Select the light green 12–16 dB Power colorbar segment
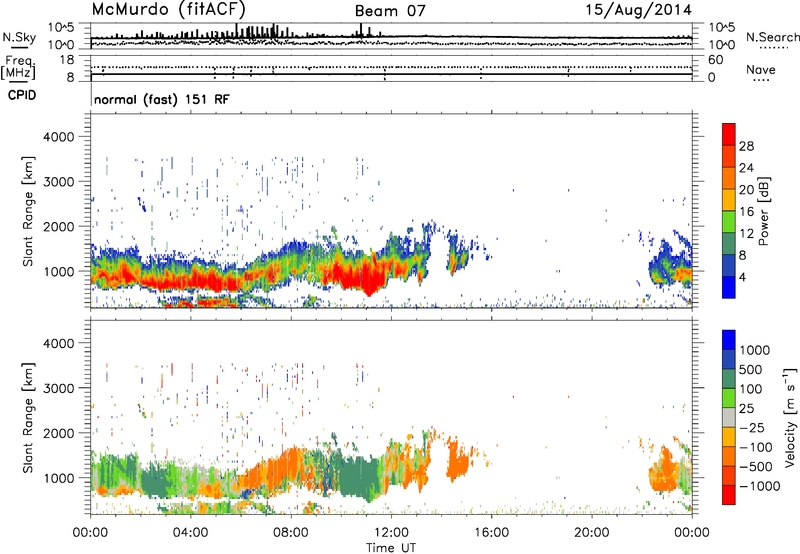 pyautogui.click(x=729, y=222)
